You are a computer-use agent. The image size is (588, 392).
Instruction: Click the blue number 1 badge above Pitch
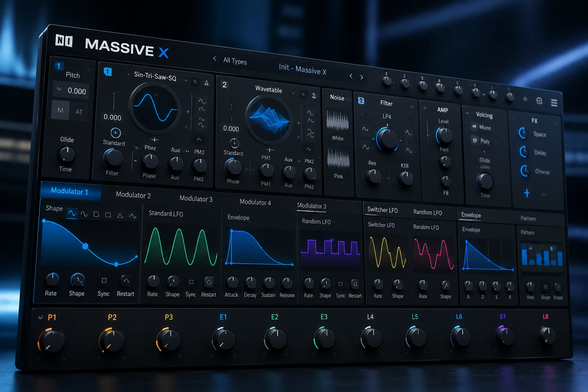(x=59, y=66)
